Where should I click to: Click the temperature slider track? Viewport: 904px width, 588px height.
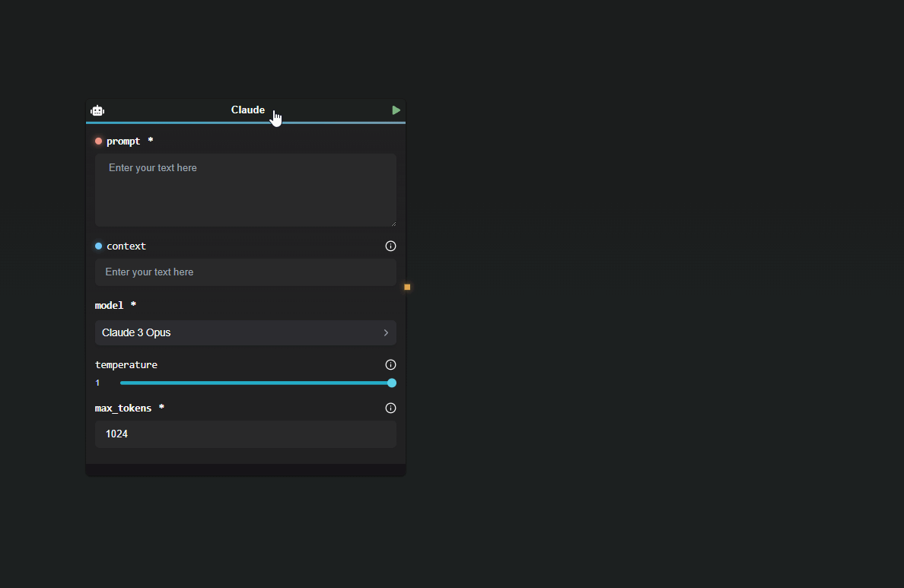coord(256,383)
